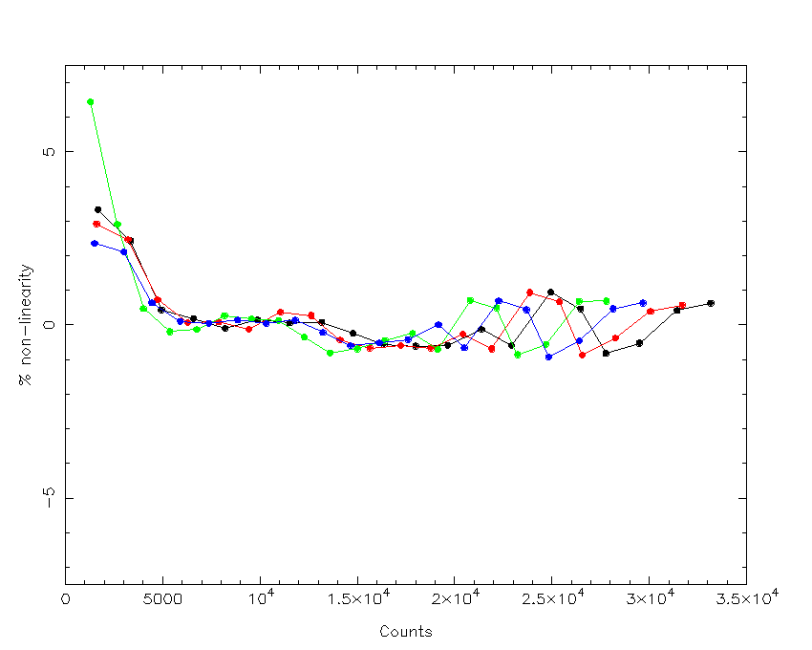Screen dimensions: 812x650
Task: Click the "3.5×10^4" x-axis tick label
Action: (x=746, y=597)
